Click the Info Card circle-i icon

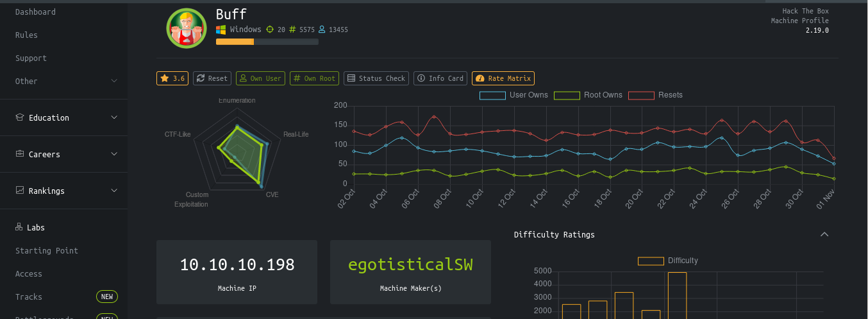pyautogui.click(x=421, y=78)
